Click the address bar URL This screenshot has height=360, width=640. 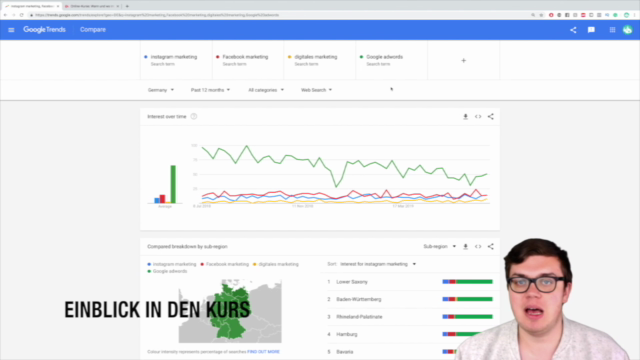(x=157, y=15)
